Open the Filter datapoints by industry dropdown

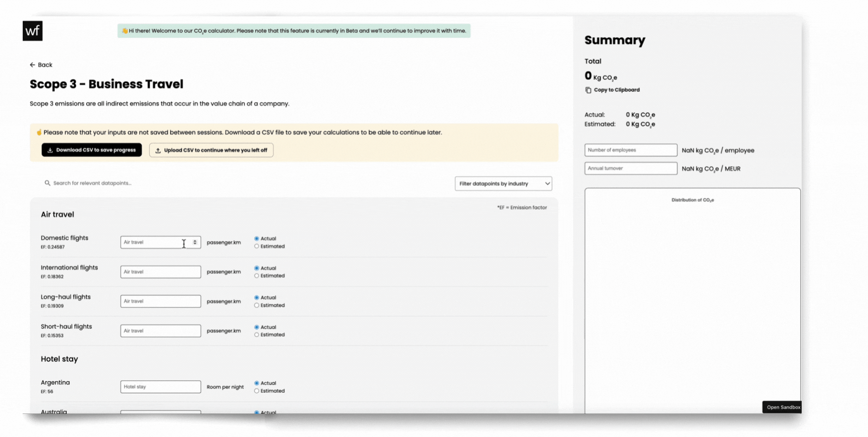(x=503, y=183)
